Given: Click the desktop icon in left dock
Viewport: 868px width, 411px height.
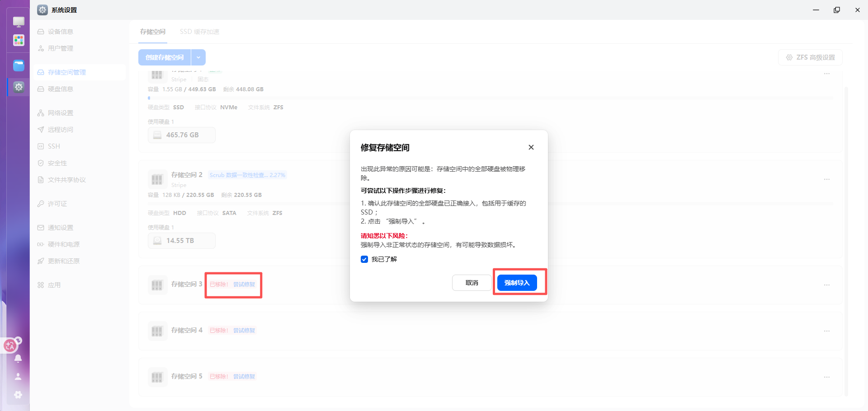Looking at the screenshot, I should 19,22.
